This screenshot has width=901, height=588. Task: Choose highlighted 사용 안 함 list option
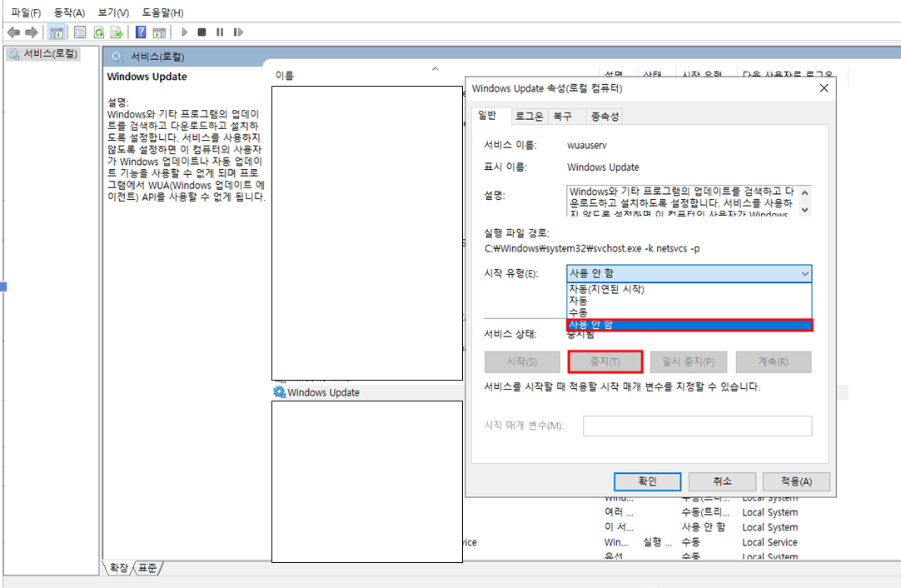click(689, 325)
